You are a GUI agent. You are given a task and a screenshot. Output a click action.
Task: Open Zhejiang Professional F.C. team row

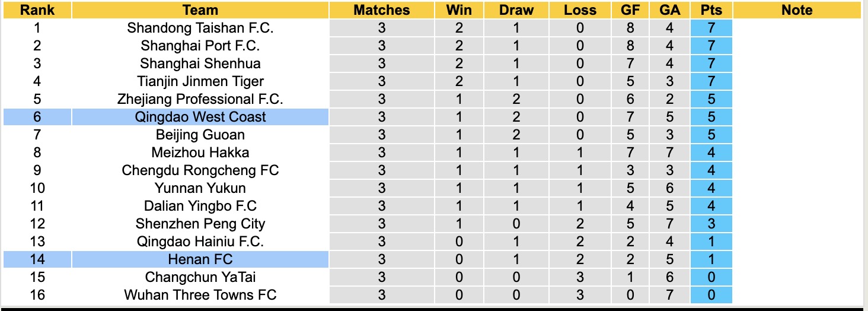(x=200, y=99)
